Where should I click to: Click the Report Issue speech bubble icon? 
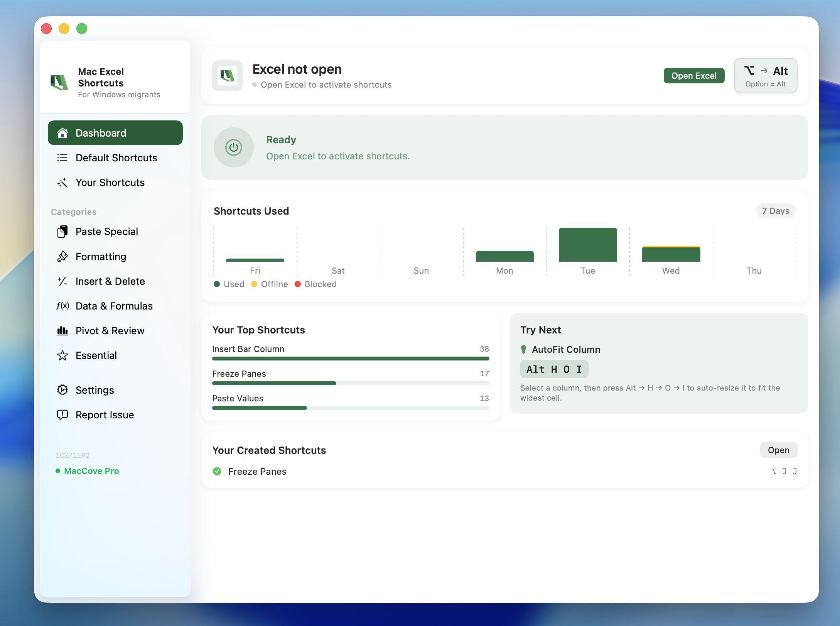click(62, 415)
